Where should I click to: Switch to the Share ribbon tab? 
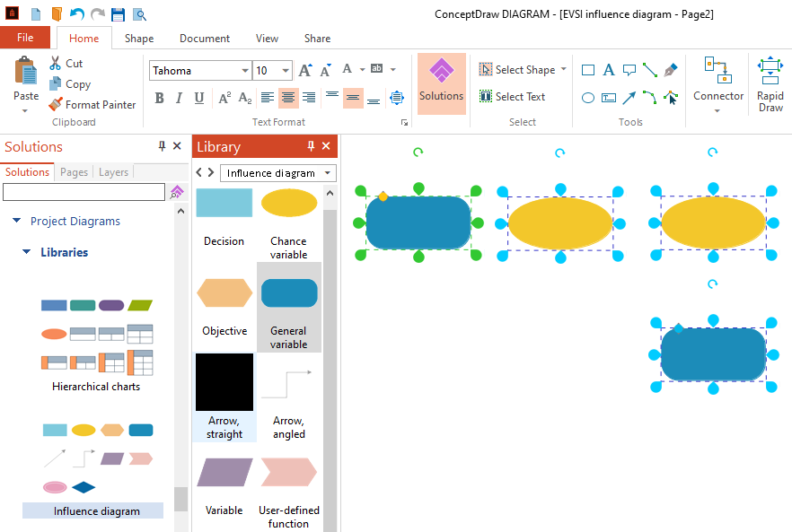click(317, 39)
